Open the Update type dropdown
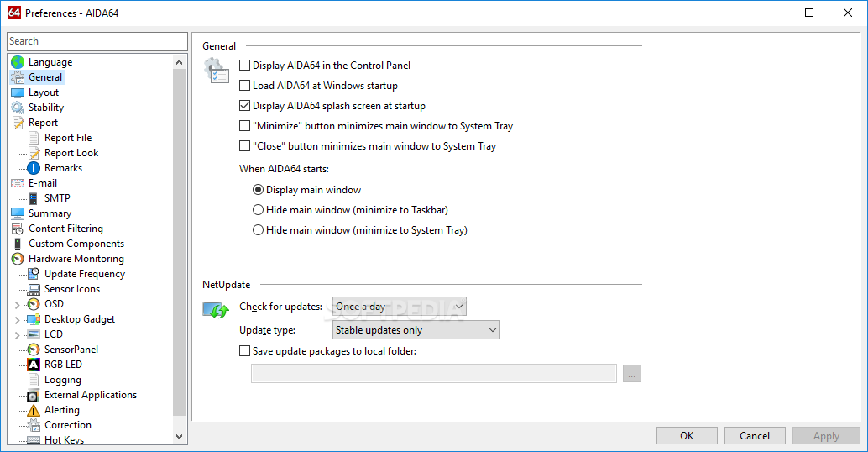 pos(416,330)
